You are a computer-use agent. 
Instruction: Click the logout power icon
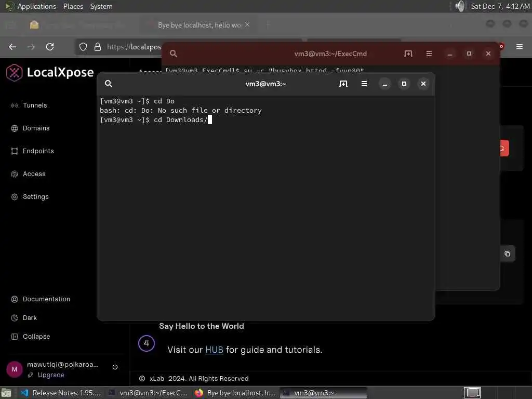click(x=115, y=367)
